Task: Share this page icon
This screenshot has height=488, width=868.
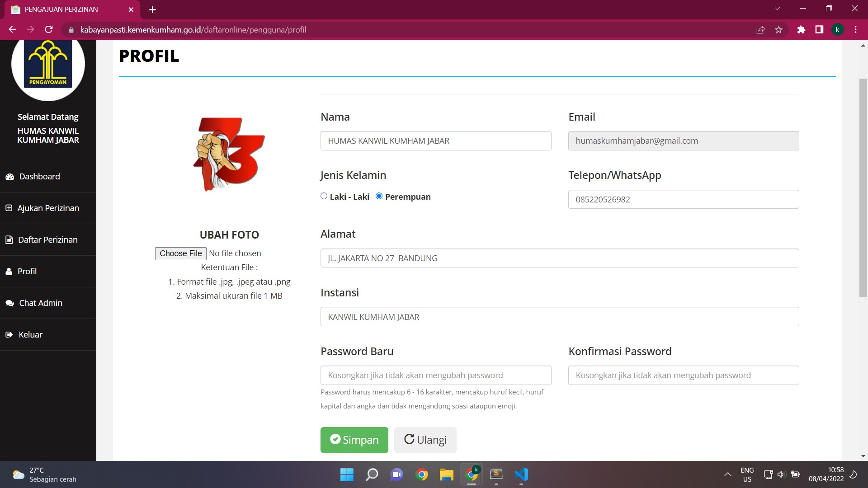Action: (x=760, y=30)
